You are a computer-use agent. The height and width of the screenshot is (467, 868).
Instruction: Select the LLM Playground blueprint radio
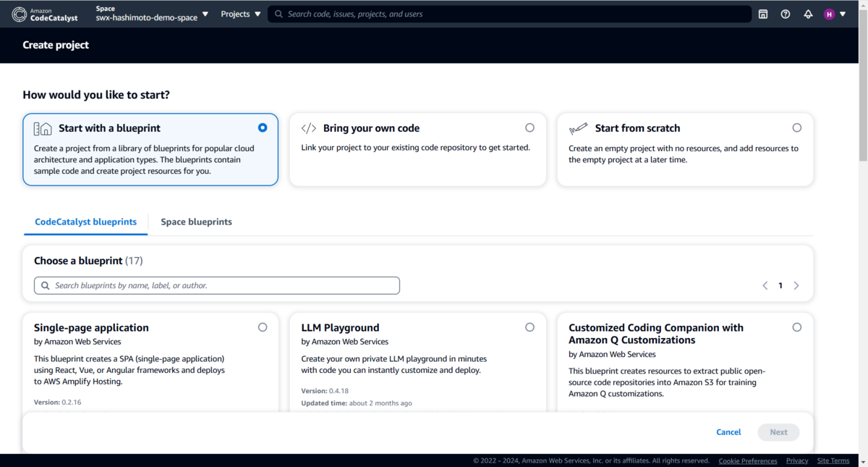click(529, 327)
